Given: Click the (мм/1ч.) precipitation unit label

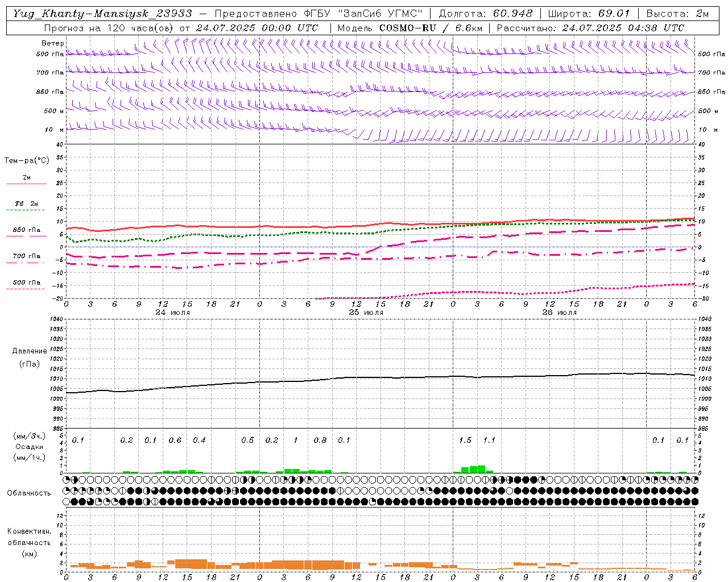Looking at the screenshot, I should click(x=29, y=458).
